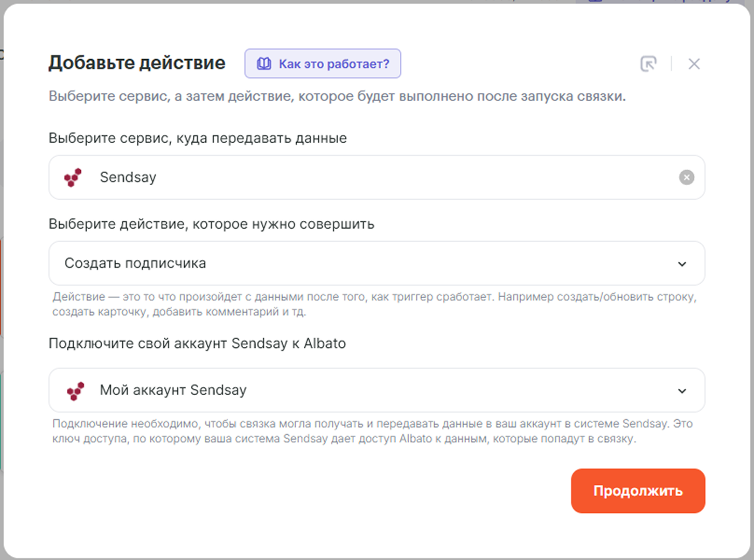Click the Sendsay logo in the account selector
This screenshot has height=560, width=754.
tap(76, 391)
